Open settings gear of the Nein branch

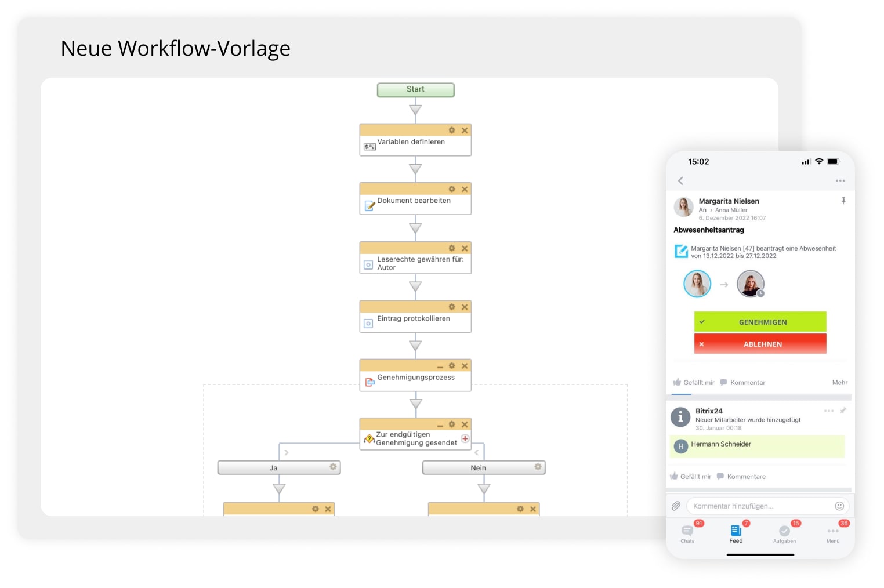click(x=538, y=467)
